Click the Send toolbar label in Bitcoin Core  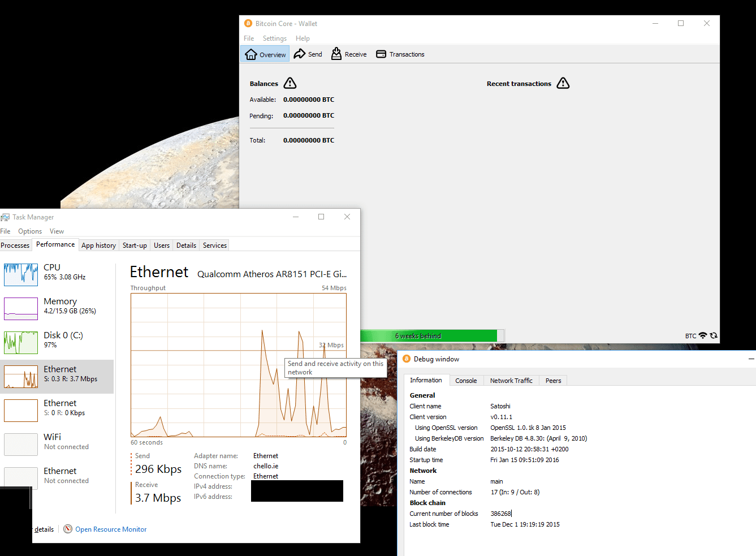tap(315, 54)
